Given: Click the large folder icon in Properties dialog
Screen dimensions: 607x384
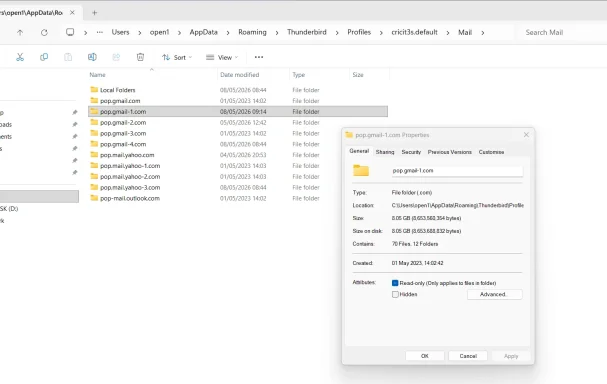Looking at the screenshot, I should point(361,170).
